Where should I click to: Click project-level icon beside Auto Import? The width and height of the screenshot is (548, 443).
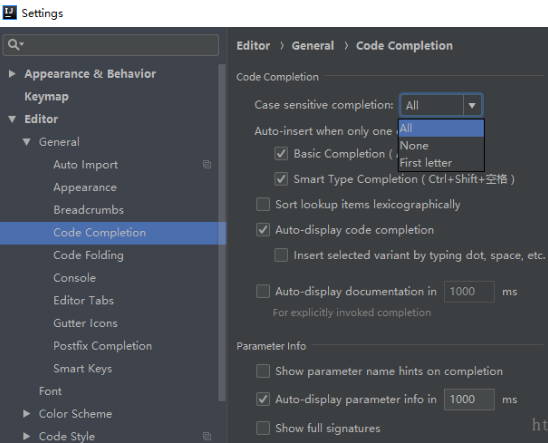coord(207,164)
